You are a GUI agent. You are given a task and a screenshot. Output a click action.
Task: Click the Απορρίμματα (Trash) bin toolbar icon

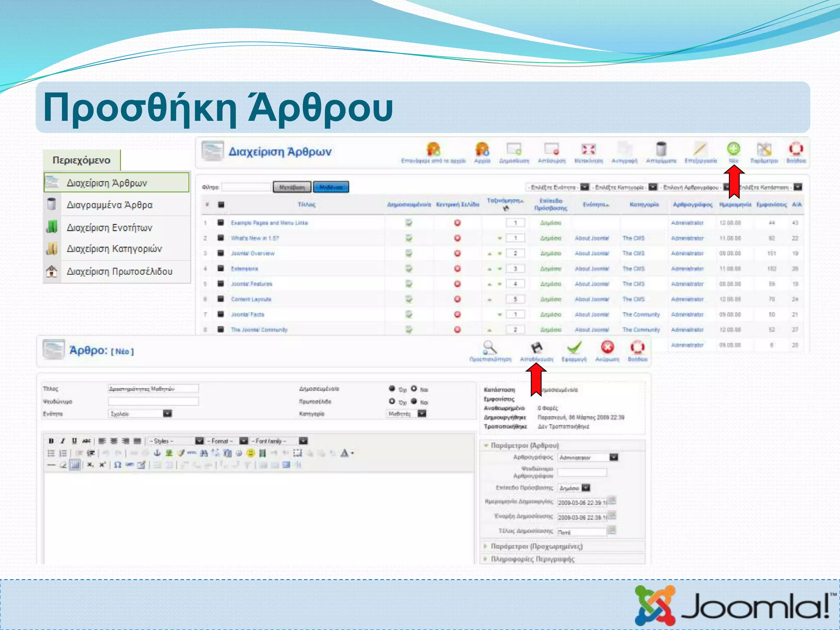coord(661,149)
